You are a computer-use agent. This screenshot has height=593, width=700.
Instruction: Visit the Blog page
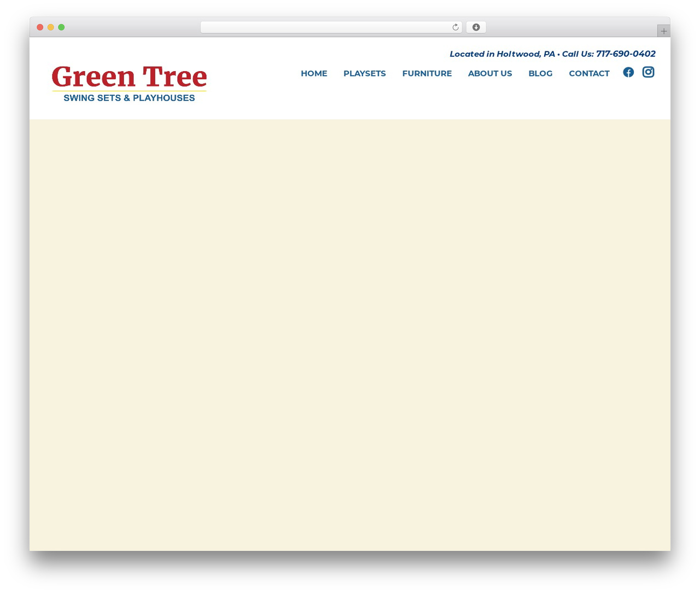540,73
